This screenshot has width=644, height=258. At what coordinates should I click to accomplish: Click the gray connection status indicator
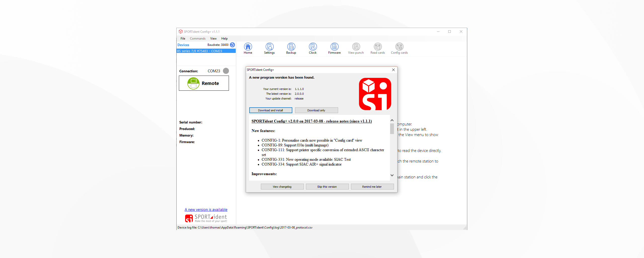pyautogui.click(x=226, y=71)
